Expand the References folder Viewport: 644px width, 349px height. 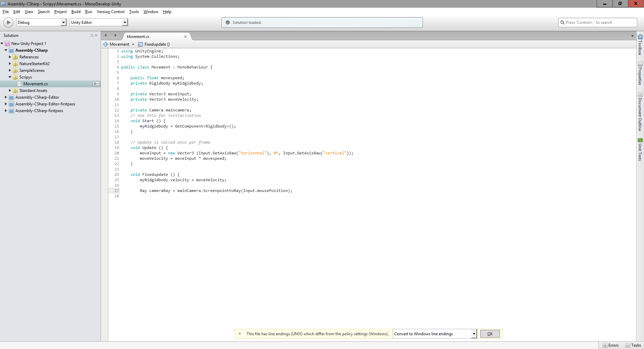pyautogui.click(x=10, y=57)
